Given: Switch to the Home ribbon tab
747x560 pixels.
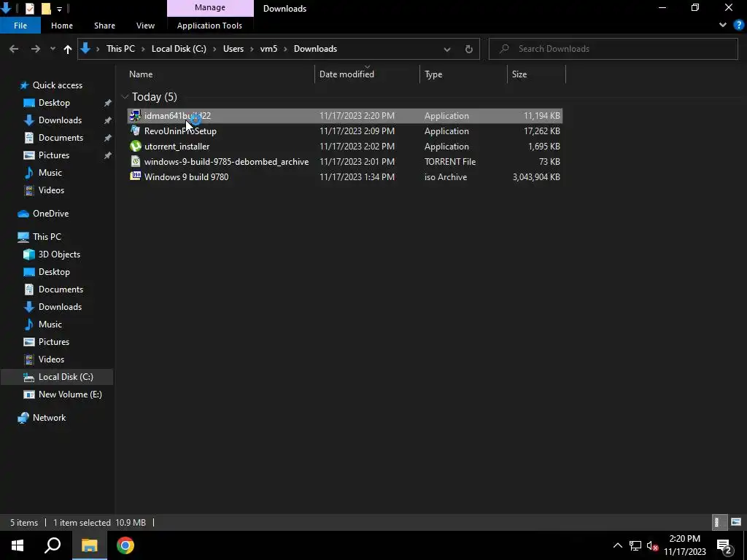Looking at the screenshot, I should pyautogui.click(x=62, y=26).
